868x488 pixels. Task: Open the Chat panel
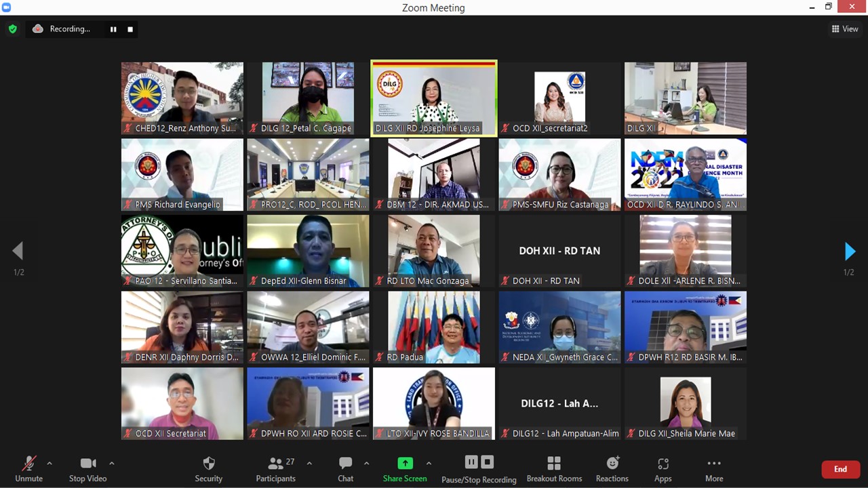(346, 468)
